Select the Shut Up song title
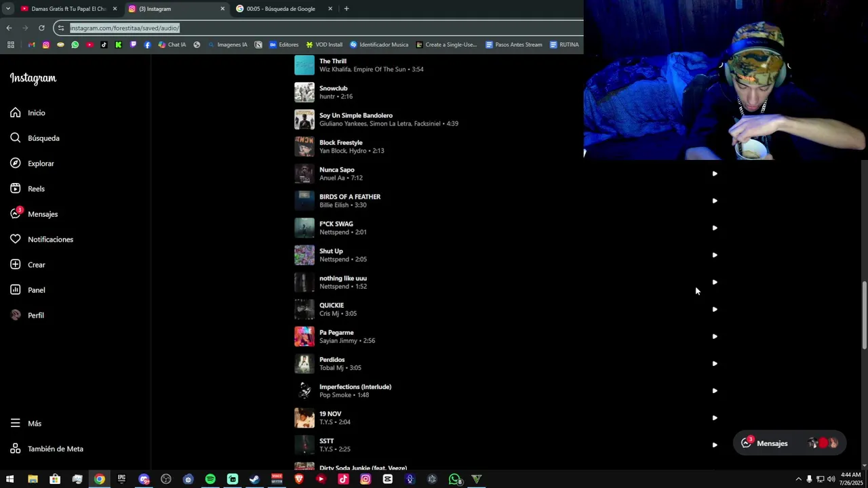Viewport: 868px width, 488px height. point(331,251)
